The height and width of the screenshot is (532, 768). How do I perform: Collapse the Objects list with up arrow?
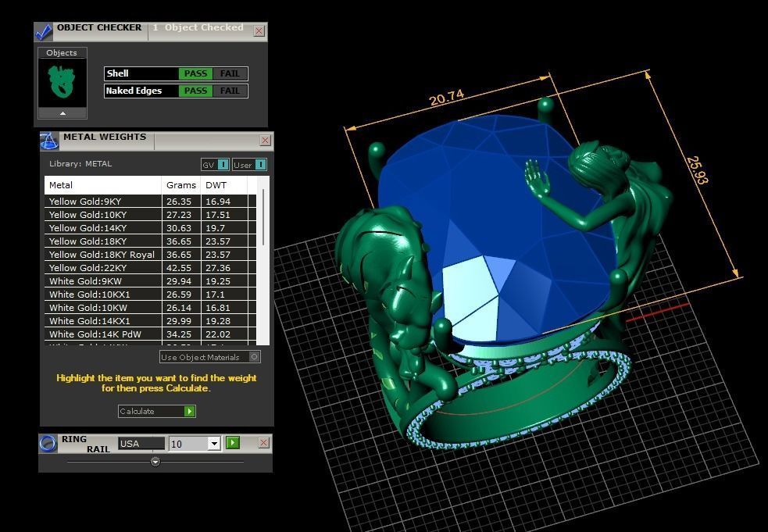point(63,113)
